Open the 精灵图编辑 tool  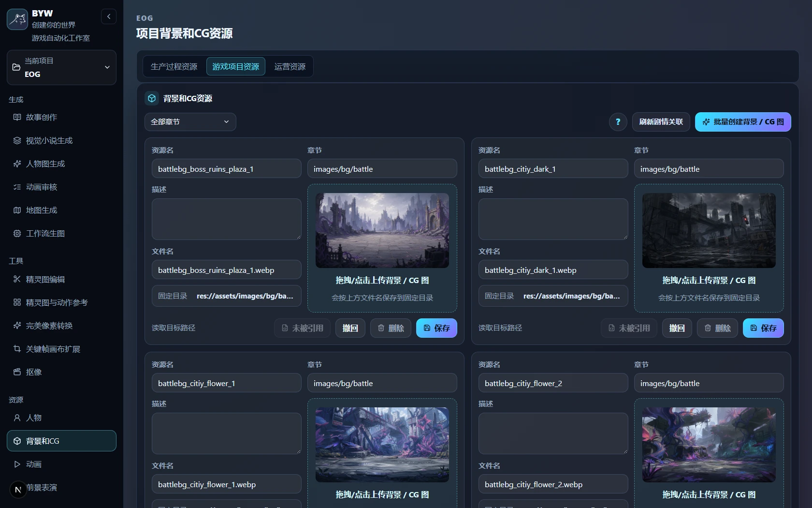click(61, 279)
